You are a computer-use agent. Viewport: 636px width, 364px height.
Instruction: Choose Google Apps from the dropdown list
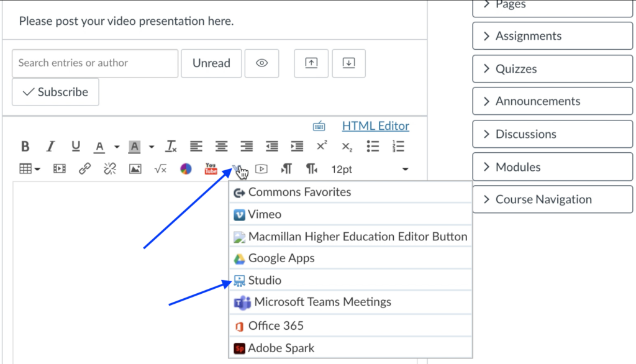pos(281,258)
